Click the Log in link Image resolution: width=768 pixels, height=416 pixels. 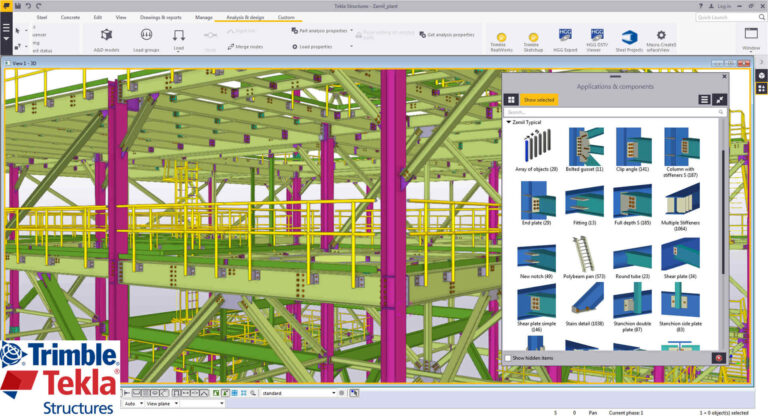coord(724,6)
